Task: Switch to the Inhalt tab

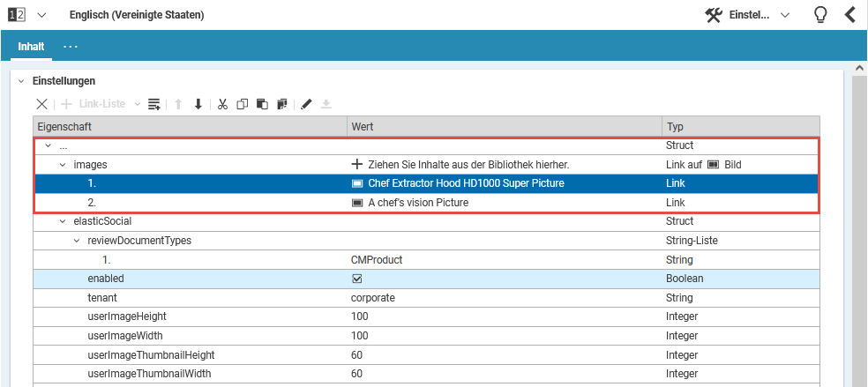Action: (x=31, y=46)
